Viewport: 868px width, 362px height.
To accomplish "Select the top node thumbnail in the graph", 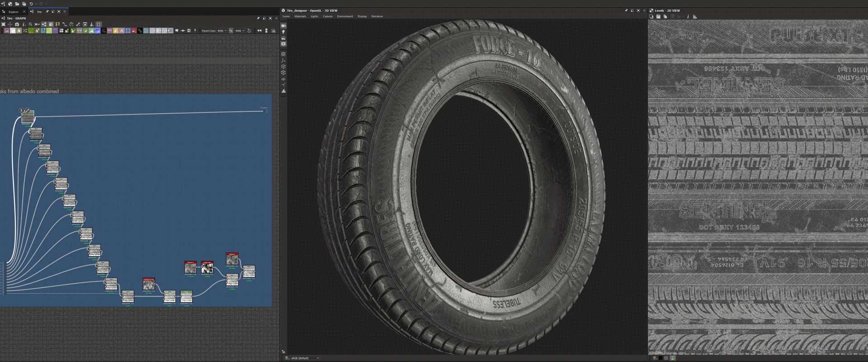I will [x=28, y=118].
